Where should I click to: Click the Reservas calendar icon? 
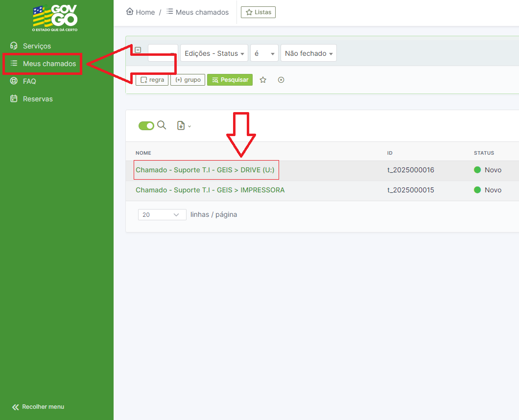click(14, 99)
